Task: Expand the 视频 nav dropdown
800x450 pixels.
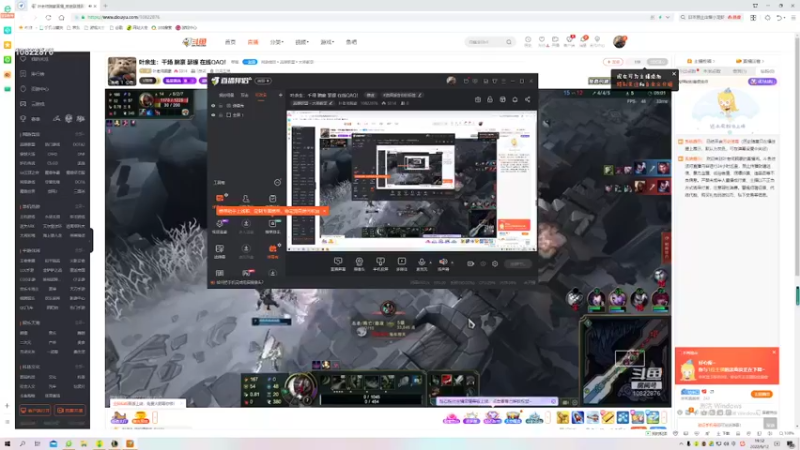Action: tap(302, 42)
